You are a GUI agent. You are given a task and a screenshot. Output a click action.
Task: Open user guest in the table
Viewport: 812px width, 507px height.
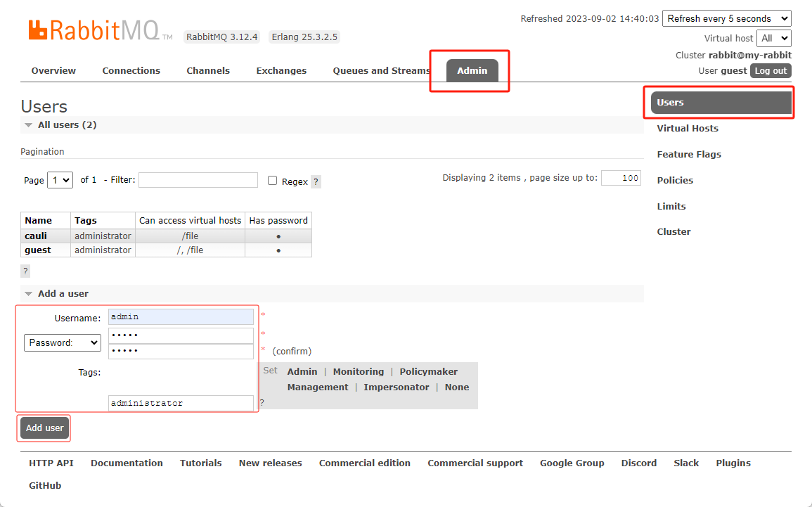(x=38, y=250)
